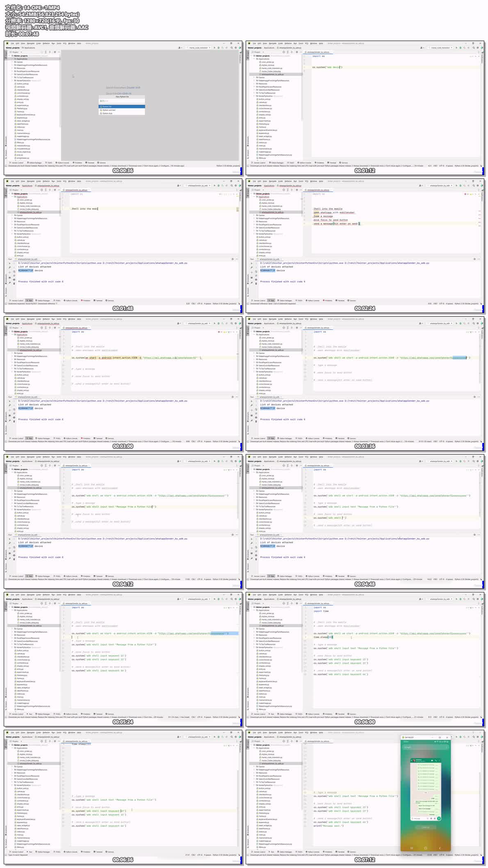Screen dimensions: 488x868
Task: Click the 'keyevent 66' code line in 00:05:24 frame
Action: (x=98, y=670)
